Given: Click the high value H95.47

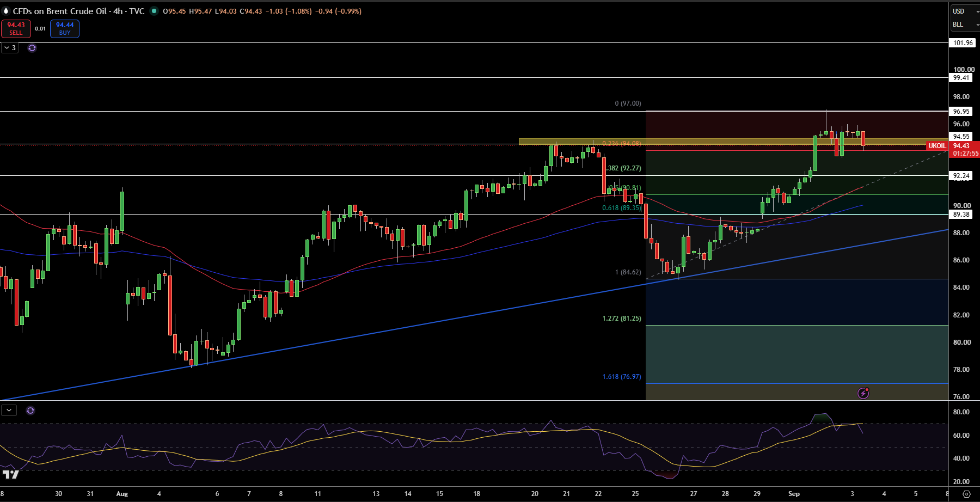Looking at the screenshot, I should pos(200,11).
